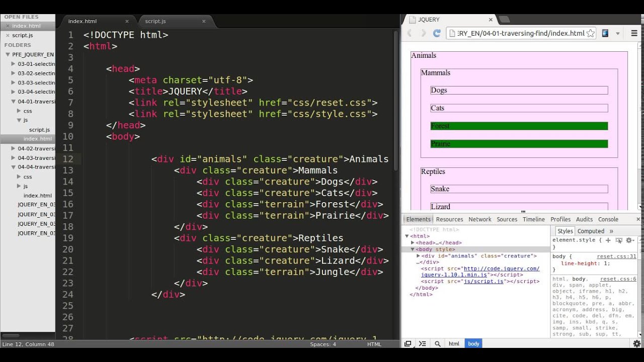This screenshot has height=362, width=644.
Task: Click the DevTools search magnifier icon
Action: 438,343
